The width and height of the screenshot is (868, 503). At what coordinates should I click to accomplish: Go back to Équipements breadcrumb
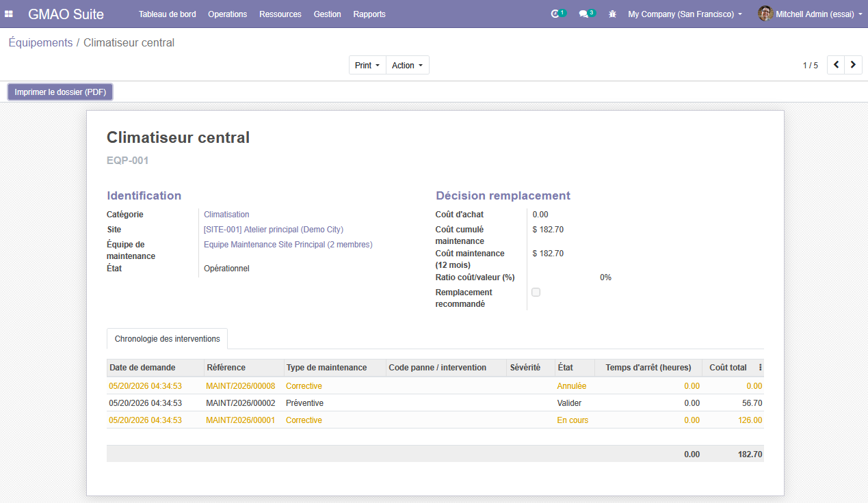coord(40,42)
